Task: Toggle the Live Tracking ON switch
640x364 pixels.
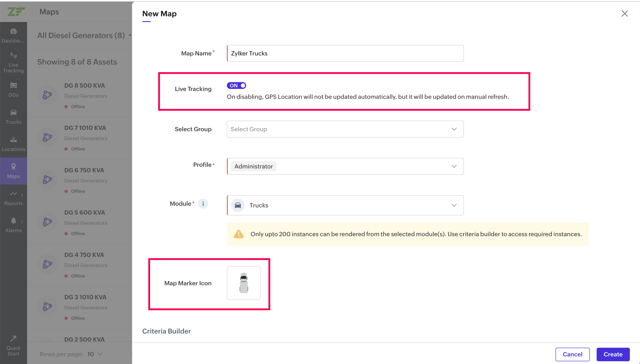Action: tap(236, 85)
